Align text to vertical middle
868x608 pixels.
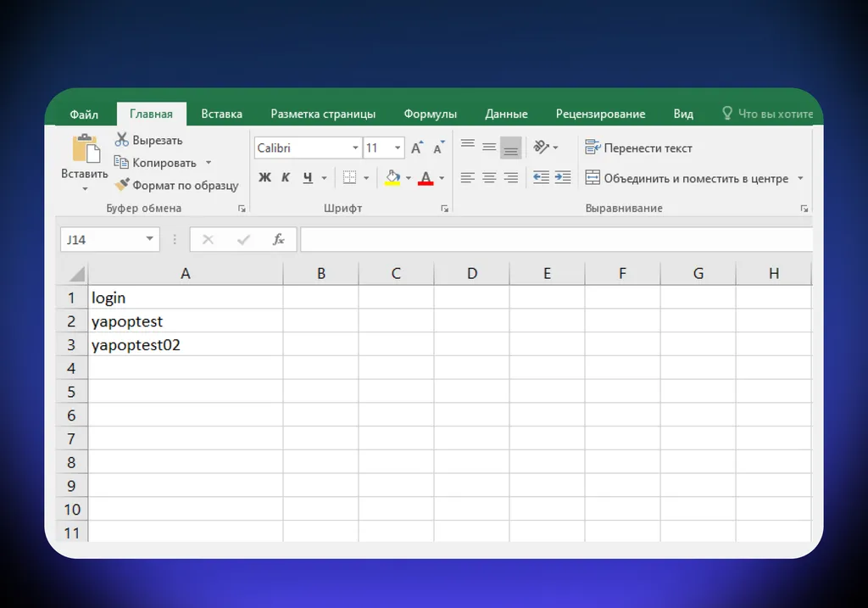[x=489, y=148]
